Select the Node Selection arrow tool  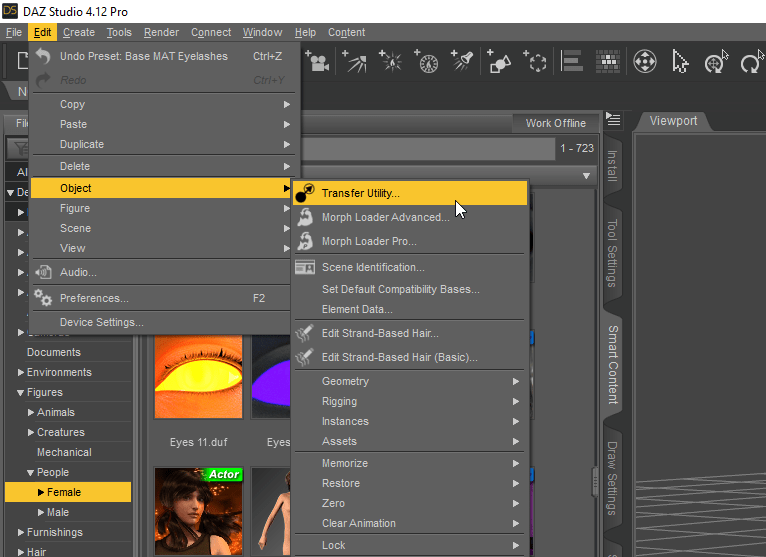(x=680, y=62)
